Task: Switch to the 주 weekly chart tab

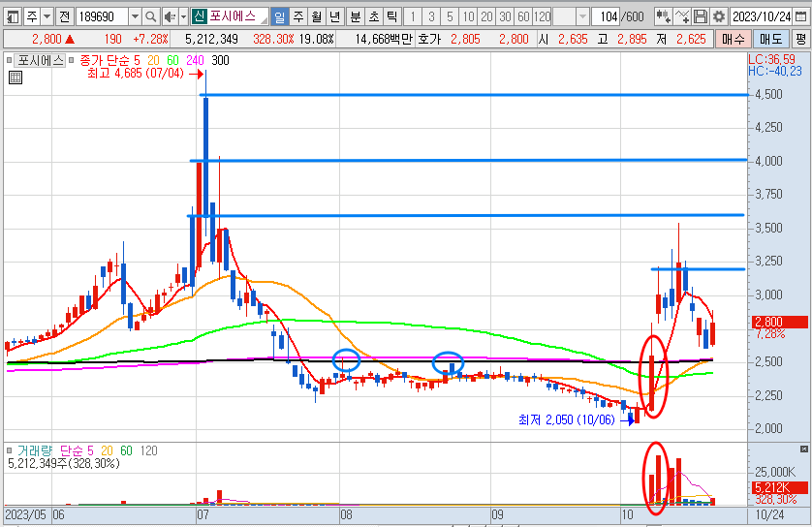Action: 298,16
